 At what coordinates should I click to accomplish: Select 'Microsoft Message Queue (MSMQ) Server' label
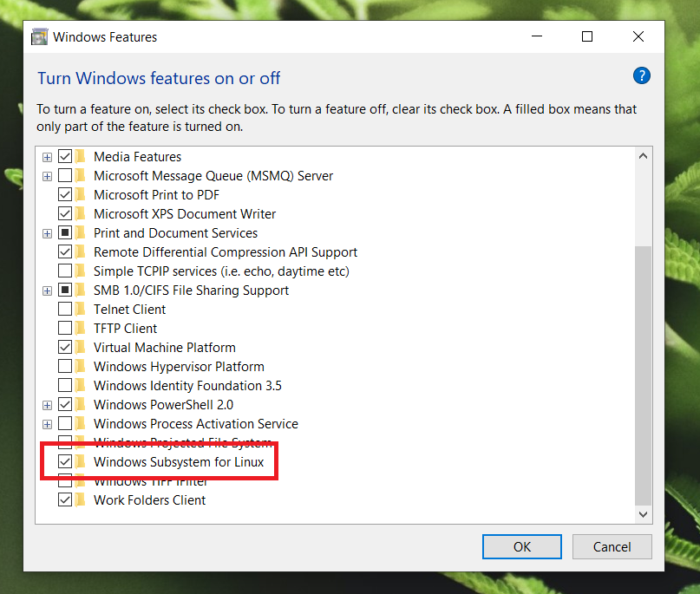coord(213,176)
